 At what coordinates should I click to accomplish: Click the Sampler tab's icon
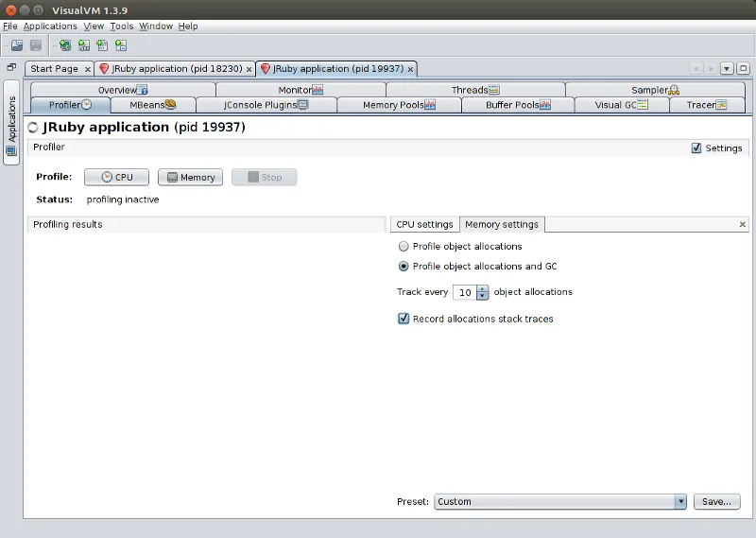[674, 90]
